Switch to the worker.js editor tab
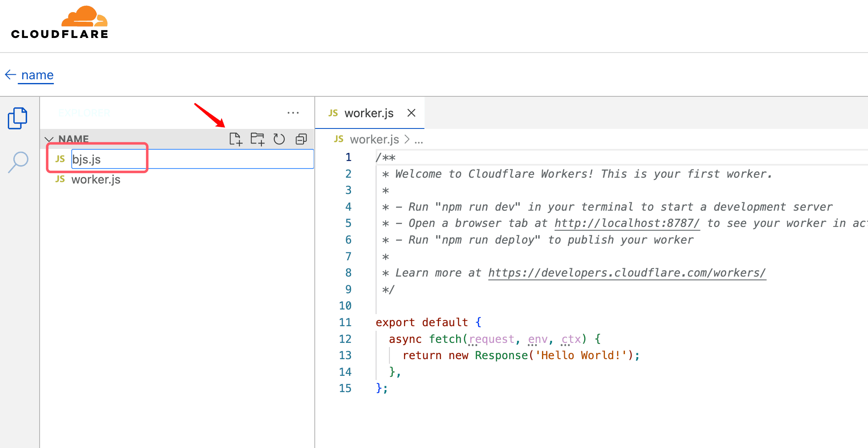 (x=369, y=113)
